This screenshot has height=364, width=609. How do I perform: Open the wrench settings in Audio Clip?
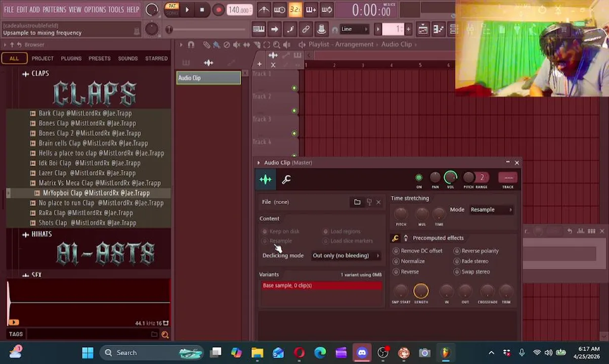click(286, 179)
